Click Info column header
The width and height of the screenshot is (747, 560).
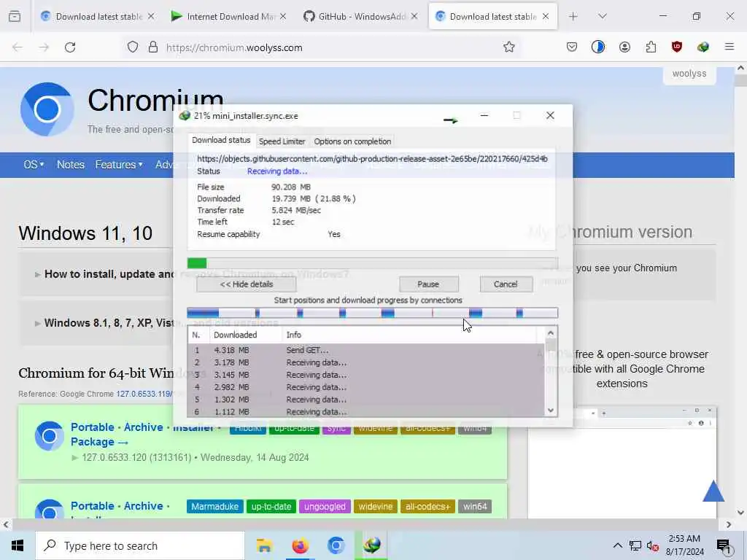(410, 335)
